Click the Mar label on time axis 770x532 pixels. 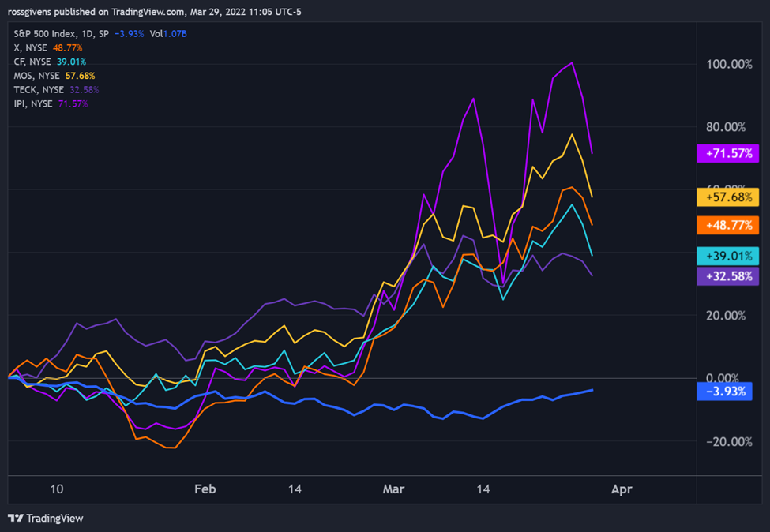pos(393,489)
